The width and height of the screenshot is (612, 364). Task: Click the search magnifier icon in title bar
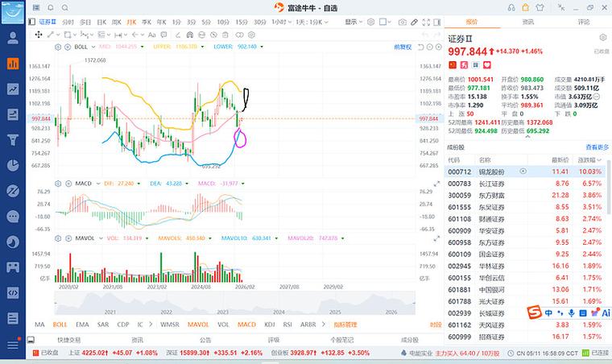tap(64, 7)
